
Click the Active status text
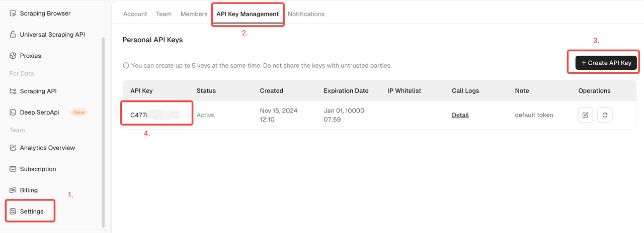click(205, 115)
